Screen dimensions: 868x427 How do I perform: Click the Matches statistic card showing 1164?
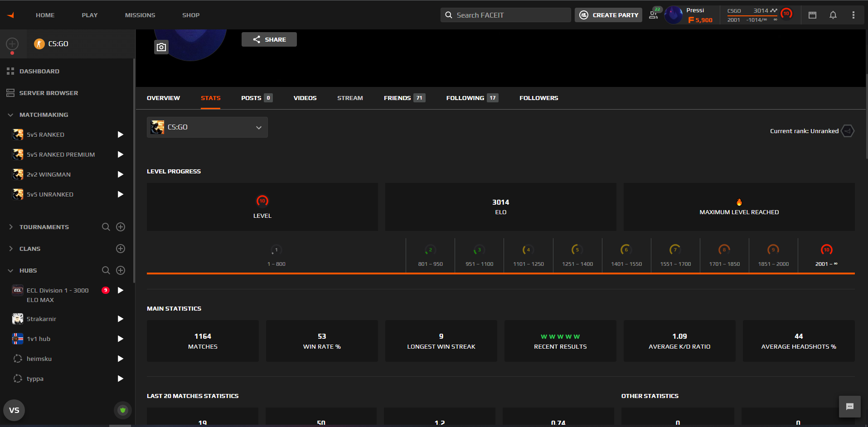click(x=203, y=341)
